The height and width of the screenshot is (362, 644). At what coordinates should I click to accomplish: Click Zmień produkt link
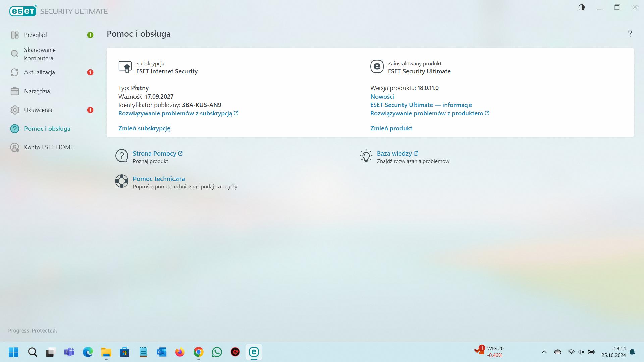tap(391, 128)
